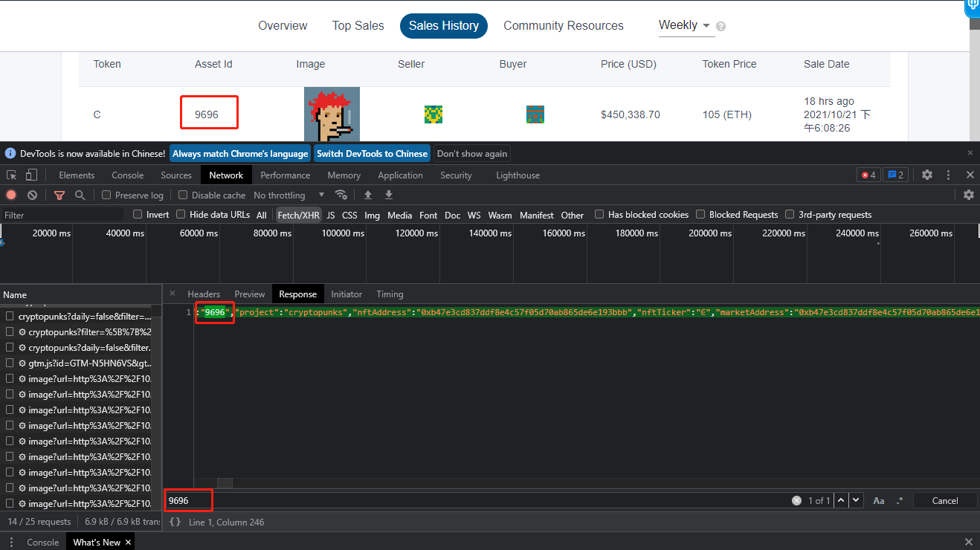Export HAR file download arrow

(x=388, y=195)
